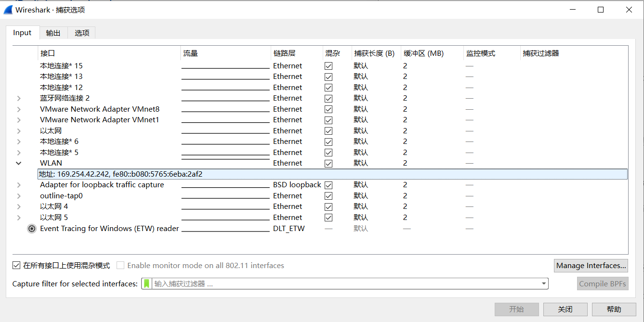This screenshot has height=322, width=644.
Task: Switch to the 输出 tab
Action: (x=53, y=33)
